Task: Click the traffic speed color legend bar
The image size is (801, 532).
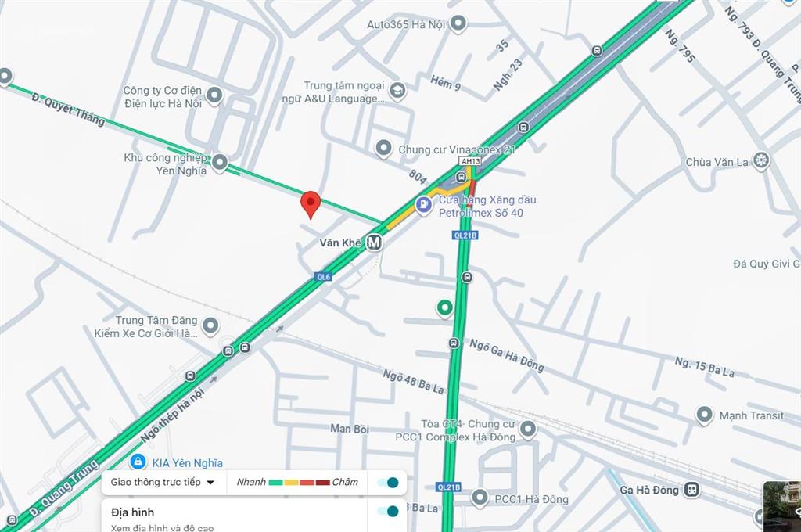Action: click(x=300, y=483)
